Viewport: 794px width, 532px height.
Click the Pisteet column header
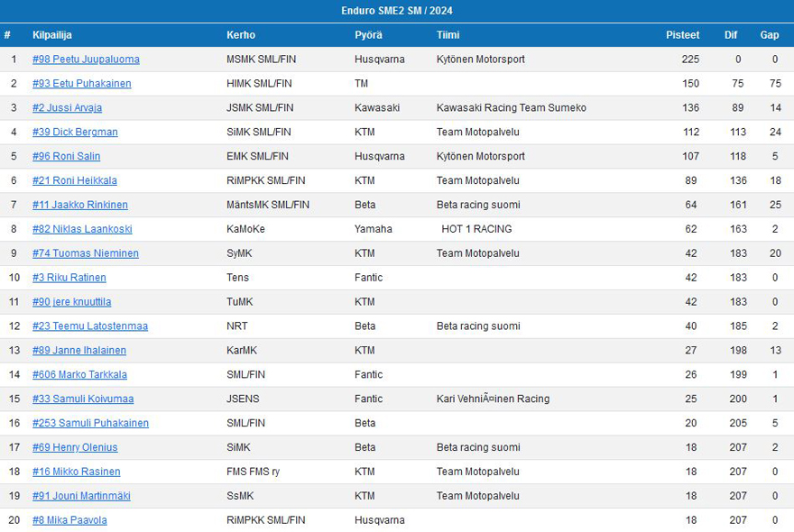(683, 35)
